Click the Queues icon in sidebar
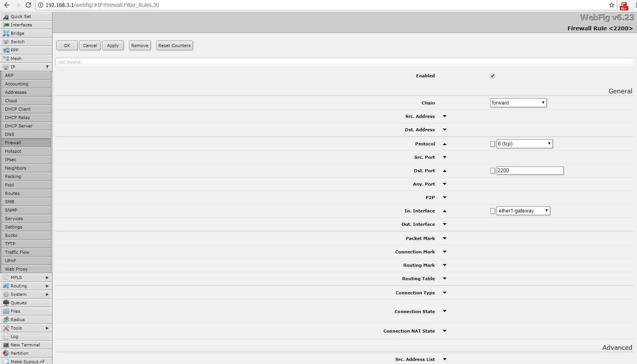Image resolution: width=637 pixels, height=364 pixels. click(6, 303)
